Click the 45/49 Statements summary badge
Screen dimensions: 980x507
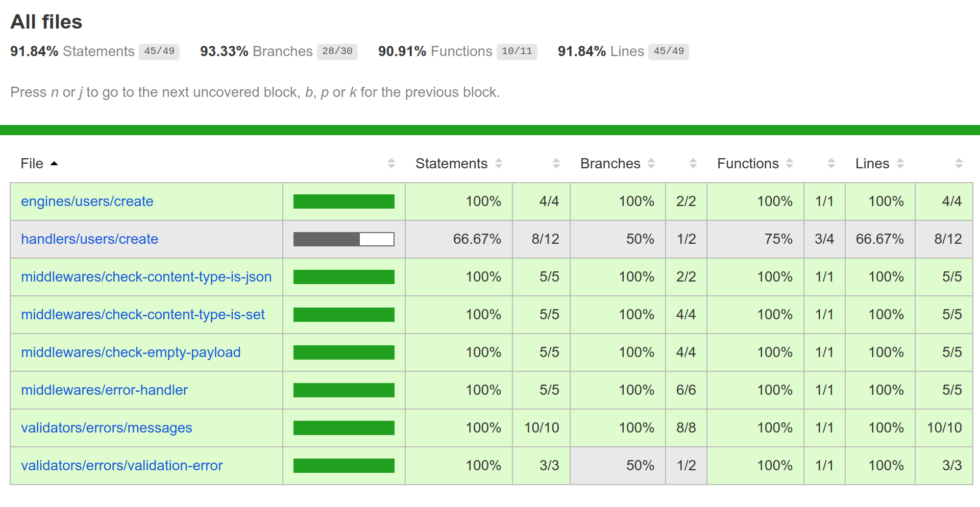[159, 52]
